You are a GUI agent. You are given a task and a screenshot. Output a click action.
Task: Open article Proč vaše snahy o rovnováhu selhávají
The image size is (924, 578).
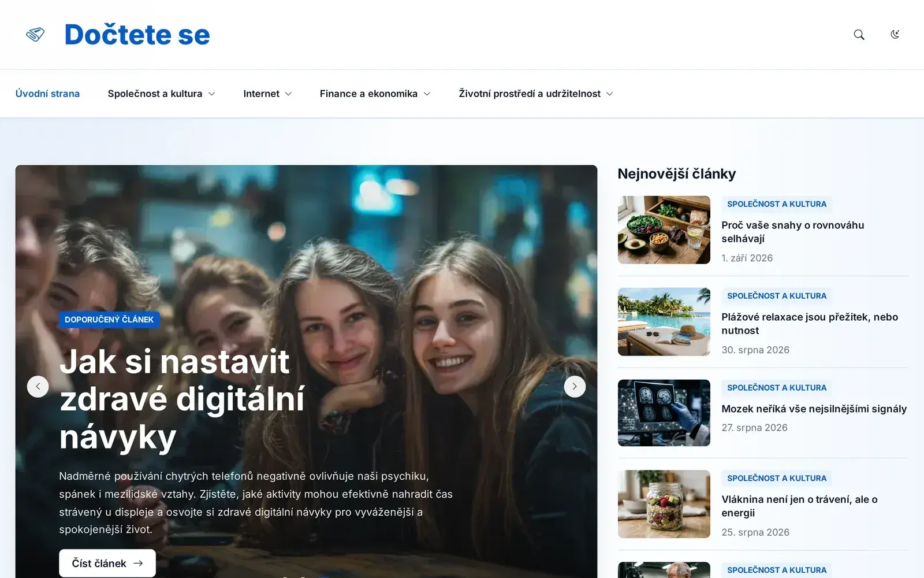tap(792, 232)
